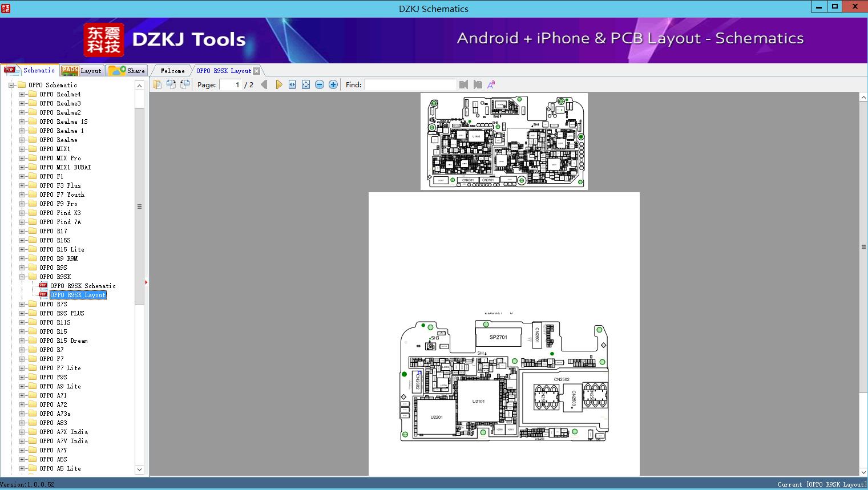
Task: Expand the OPPO A7X India folder
Action: click(x=22, y=432)
